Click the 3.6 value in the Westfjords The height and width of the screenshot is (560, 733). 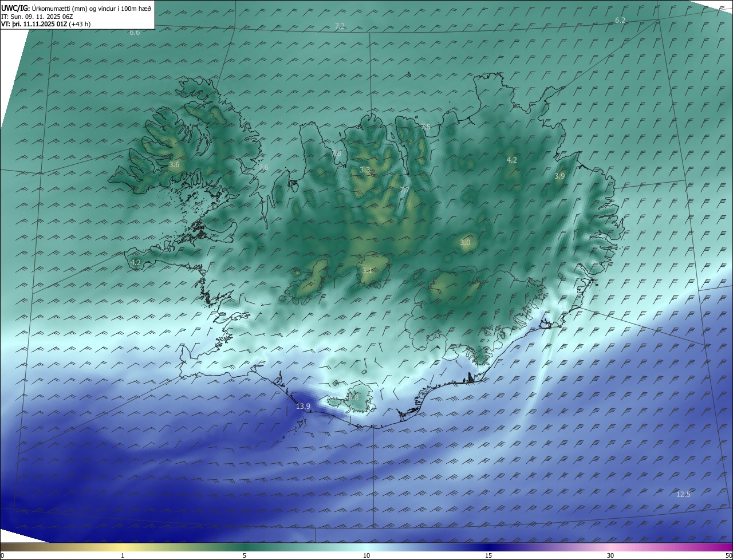coord(174,164)
